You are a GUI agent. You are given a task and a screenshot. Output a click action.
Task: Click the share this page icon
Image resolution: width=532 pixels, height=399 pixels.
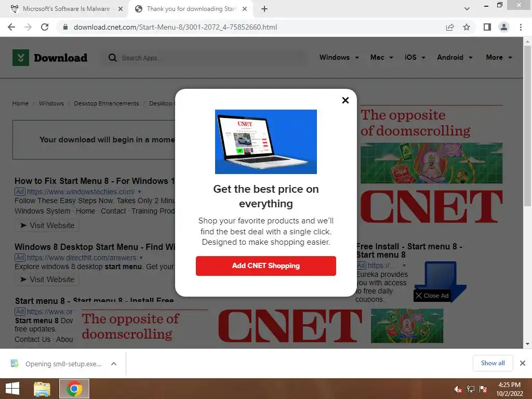click(450, 27)
